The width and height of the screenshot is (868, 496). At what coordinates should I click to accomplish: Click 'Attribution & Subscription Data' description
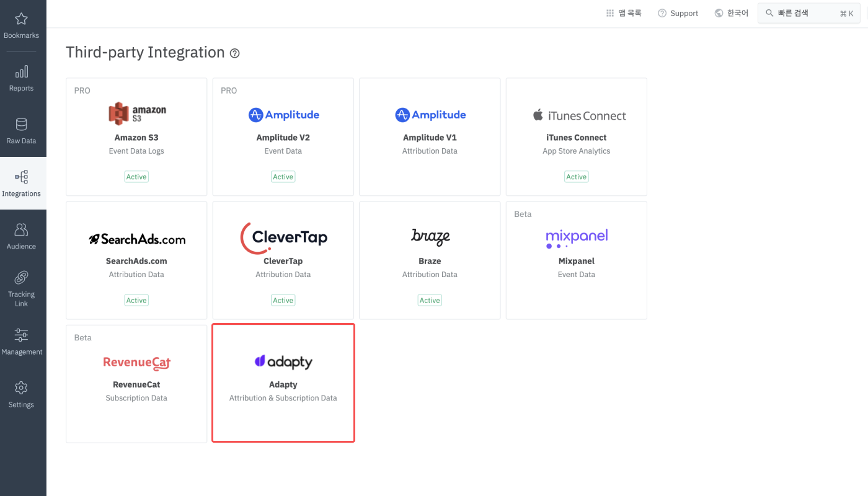click(283, 398)
